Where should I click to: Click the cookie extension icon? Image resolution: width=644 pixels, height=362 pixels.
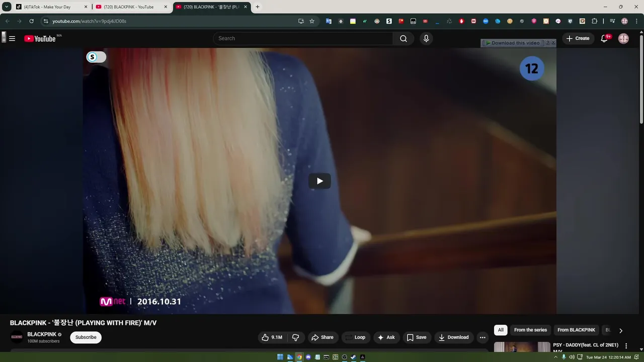pyautogui.click(x=510, y=21)
